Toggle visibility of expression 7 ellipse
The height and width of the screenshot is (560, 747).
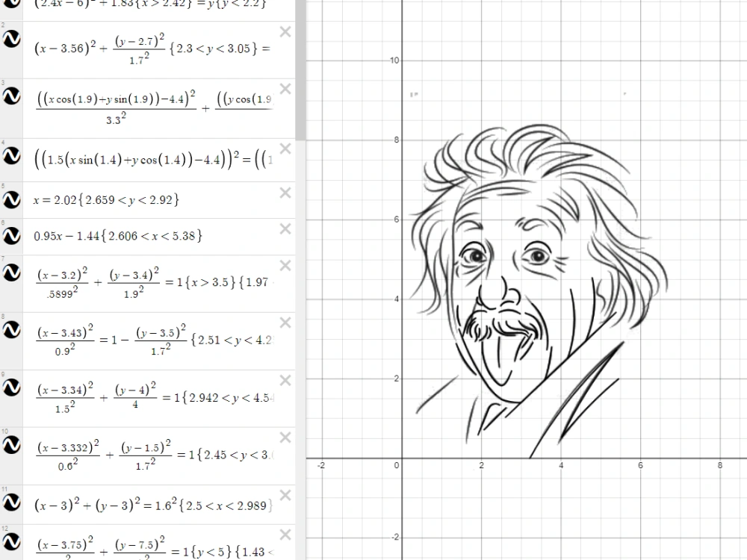click(11, 273)
